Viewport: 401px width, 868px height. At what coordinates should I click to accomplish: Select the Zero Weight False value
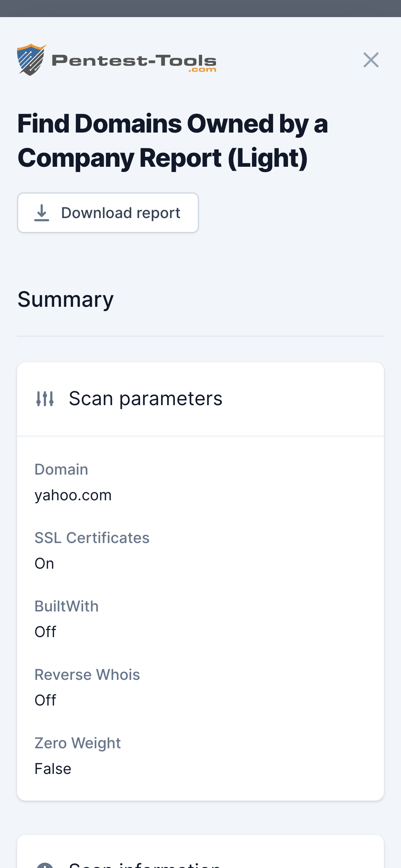tap(53, 768)
